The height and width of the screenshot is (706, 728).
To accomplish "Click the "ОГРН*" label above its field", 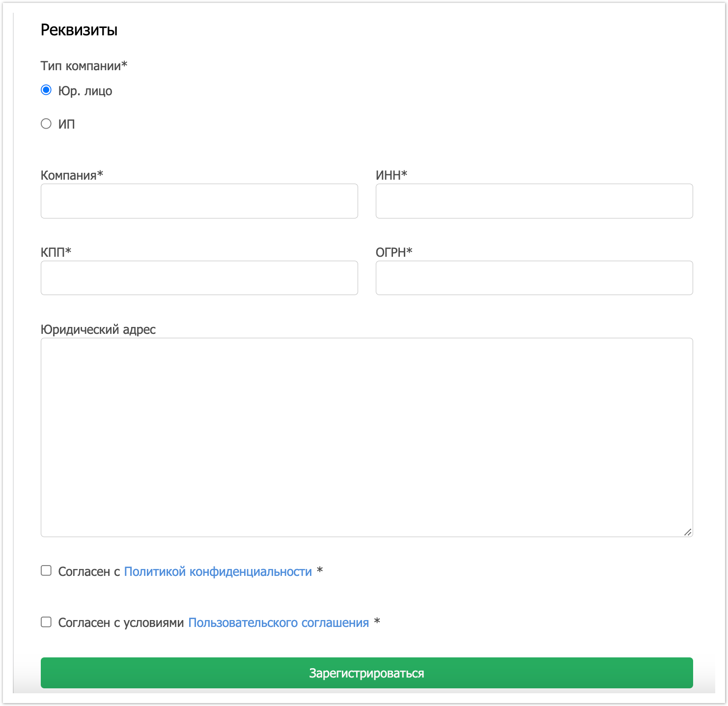I will pos(394,252).
